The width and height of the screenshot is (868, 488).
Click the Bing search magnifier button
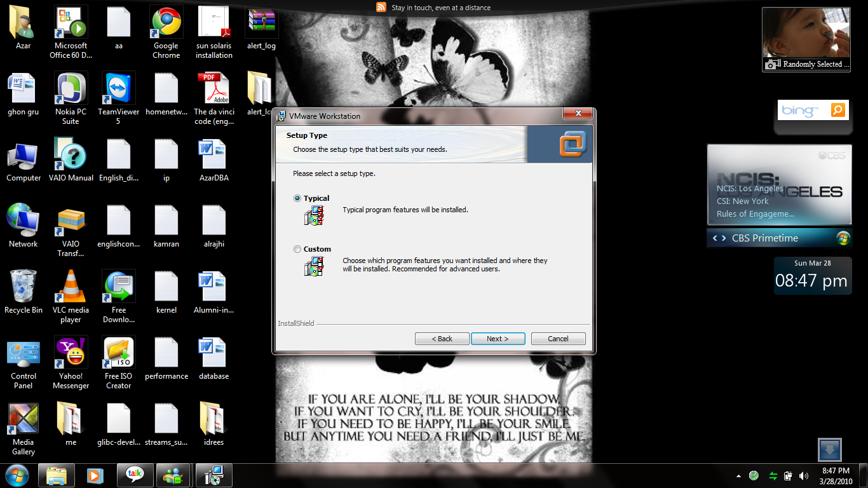click(x=839, y=111)
